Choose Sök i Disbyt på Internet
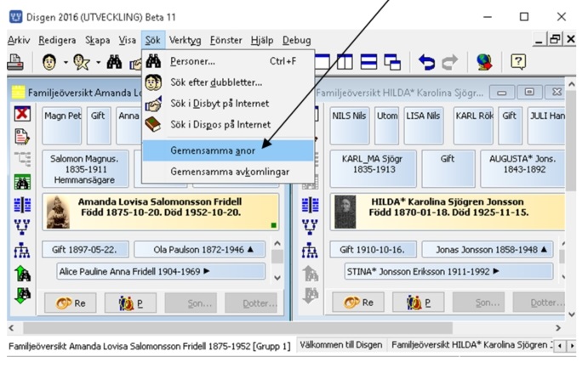Image resolution: width=588 pixels, height=368 pixels. point(228,104)
